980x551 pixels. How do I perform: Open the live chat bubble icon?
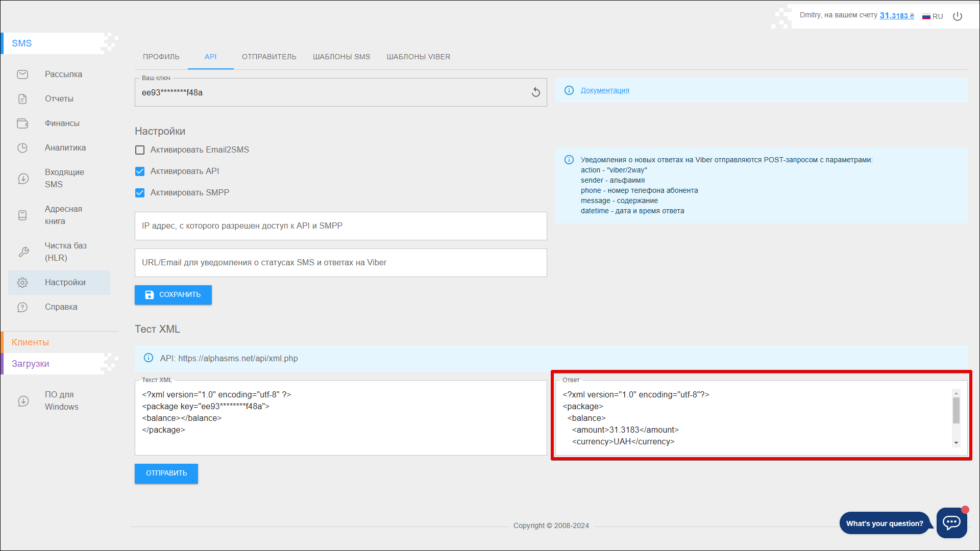[x=951, y=522]
